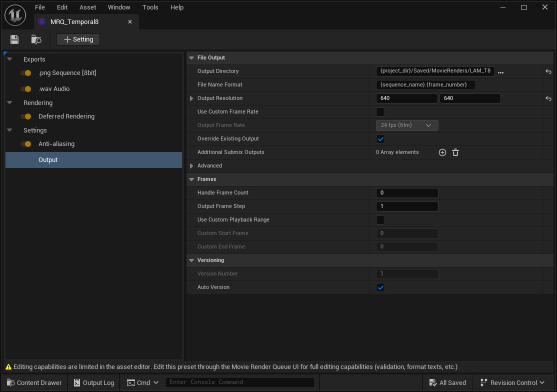557x392 pixels.
Task: Enable Use Custom Frame Rate checkbox
Action: click(380, 112)
